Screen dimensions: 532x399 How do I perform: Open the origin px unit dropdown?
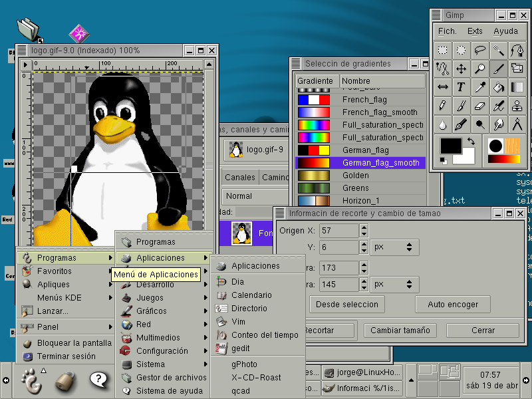coord(394,247)
